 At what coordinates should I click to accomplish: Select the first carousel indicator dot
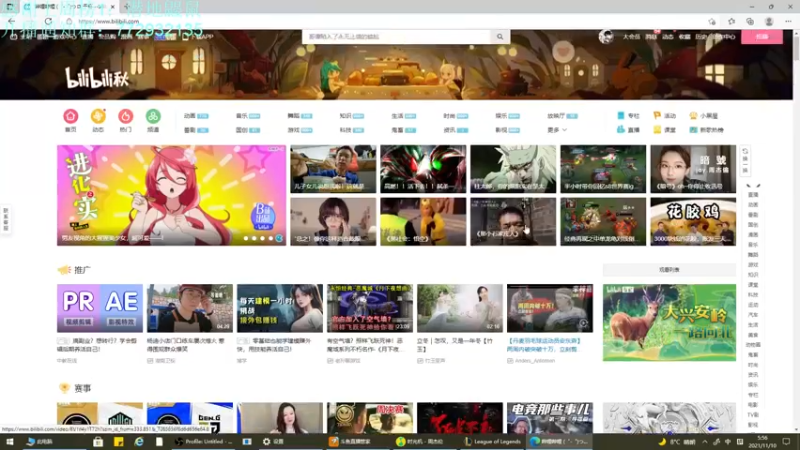pos(246,238)
